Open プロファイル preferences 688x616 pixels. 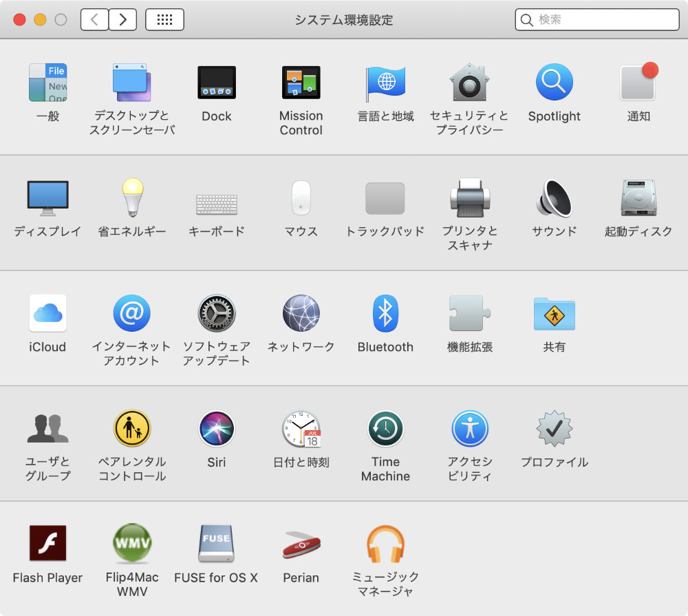[555, 429]
